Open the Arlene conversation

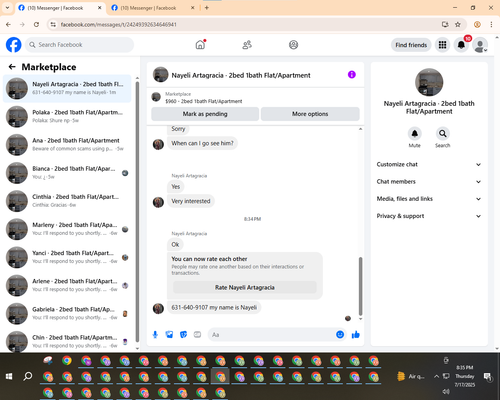coord(67,286)
